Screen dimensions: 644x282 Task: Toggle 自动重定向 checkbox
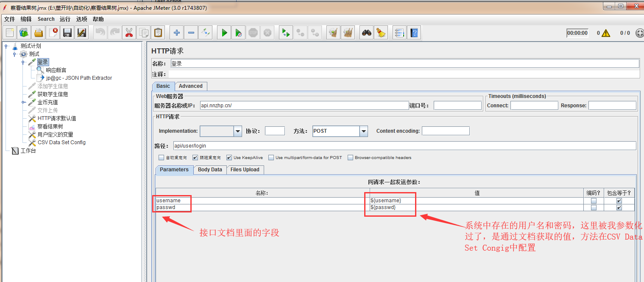pyautogui.click(x=161, y=158)
